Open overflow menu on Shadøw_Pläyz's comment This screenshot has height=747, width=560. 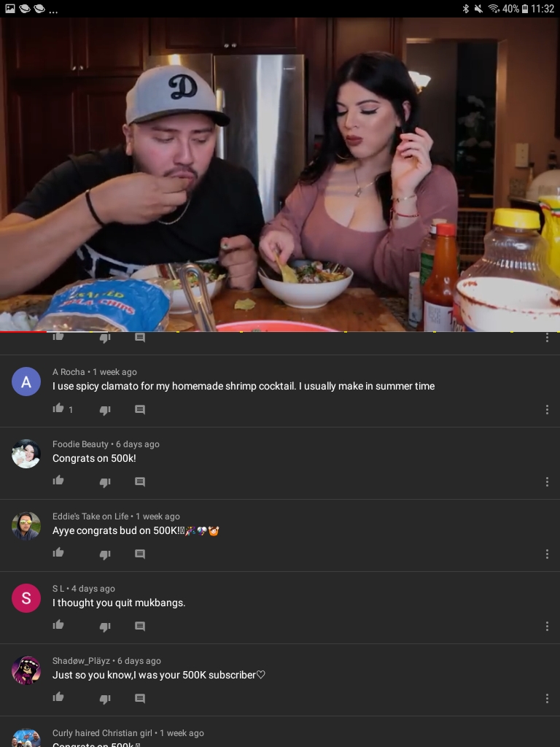tap(547, 698)
